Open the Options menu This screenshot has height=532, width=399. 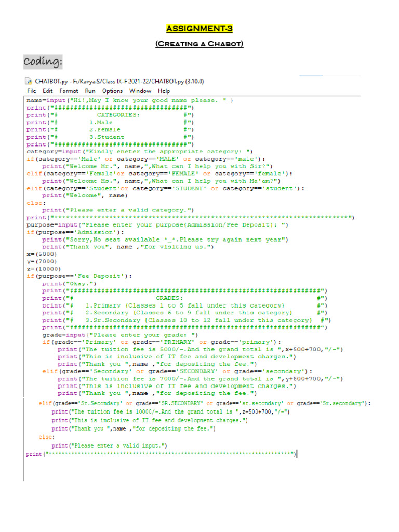click(x=112, y=91)
